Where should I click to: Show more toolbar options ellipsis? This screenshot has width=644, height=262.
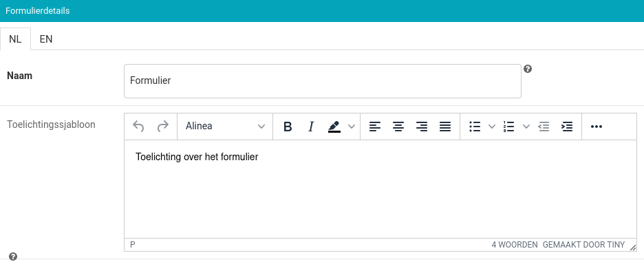596,127
